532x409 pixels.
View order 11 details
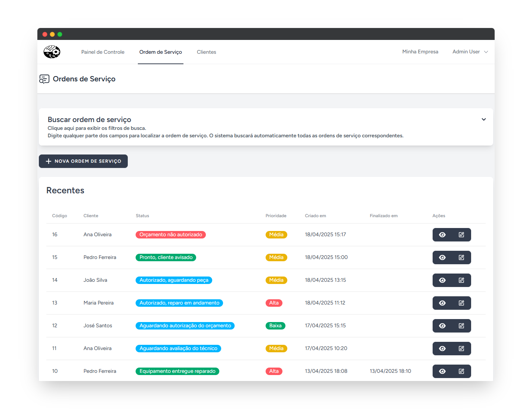442,349
